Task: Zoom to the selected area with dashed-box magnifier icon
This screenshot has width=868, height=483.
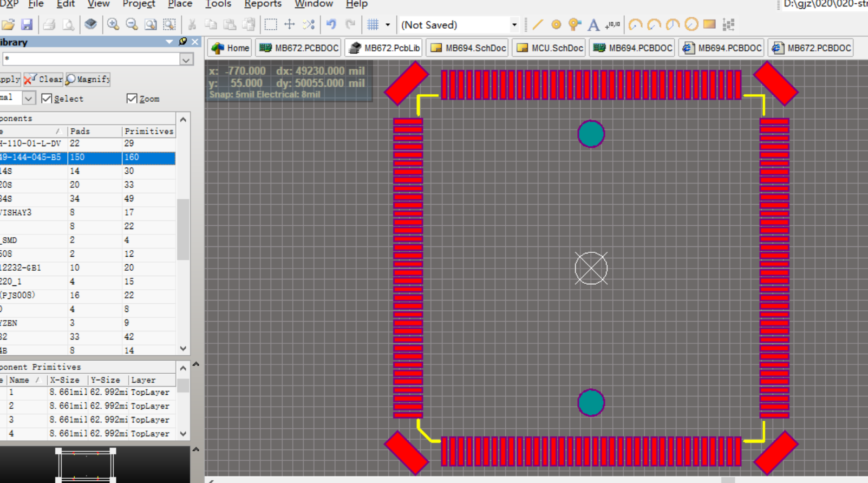Action: pos(169,25)
